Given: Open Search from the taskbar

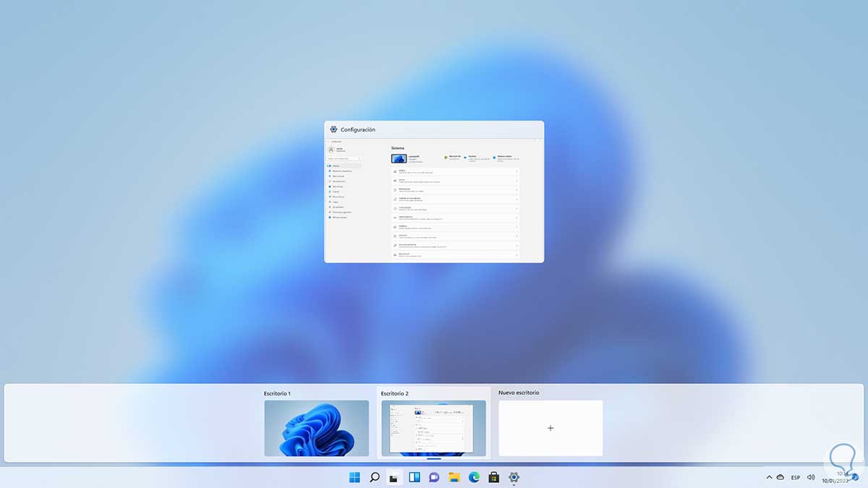Looking at the screenshot, I should pos(375,477).
